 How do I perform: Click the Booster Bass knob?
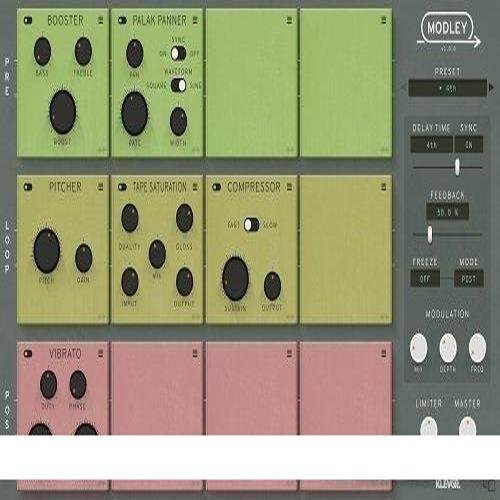42,51
